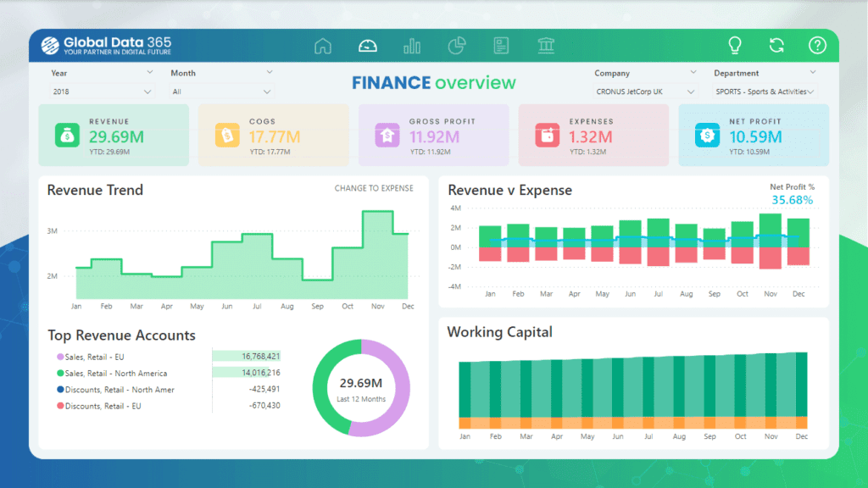Click the bar chart report page icon

tap(412, 46)
